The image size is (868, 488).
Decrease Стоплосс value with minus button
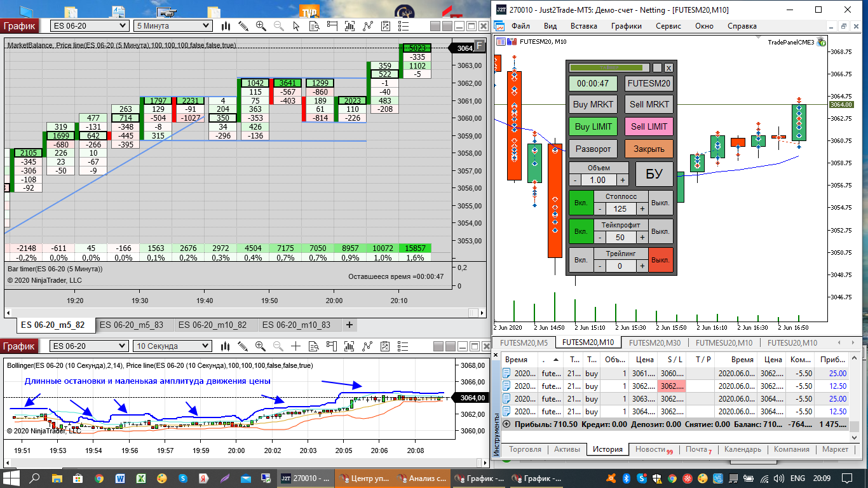[x=600, y=208]
